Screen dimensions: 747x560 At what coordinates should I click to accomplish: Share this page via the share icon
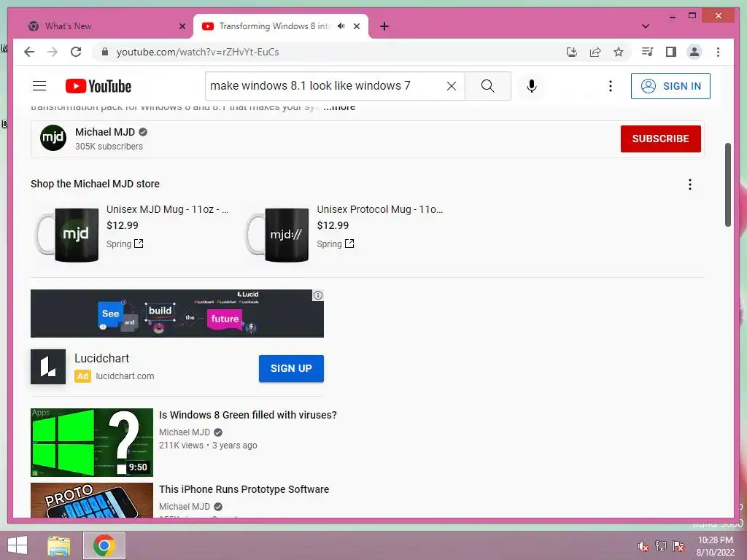595,52
